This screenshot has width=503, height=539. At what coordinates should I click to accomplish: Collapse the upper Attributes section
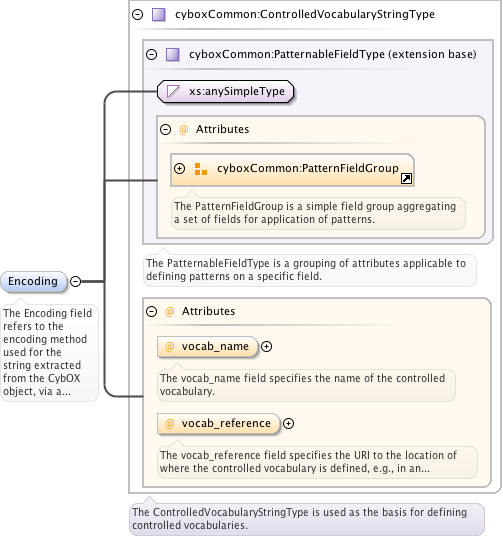click(165, 130)
